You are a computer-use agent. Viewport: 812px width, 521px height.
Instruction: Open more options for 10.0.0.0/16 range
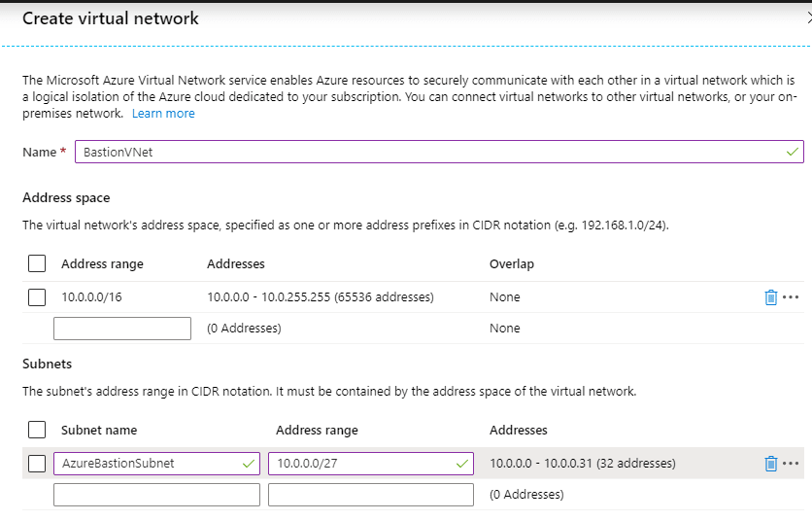click(791, 297)
